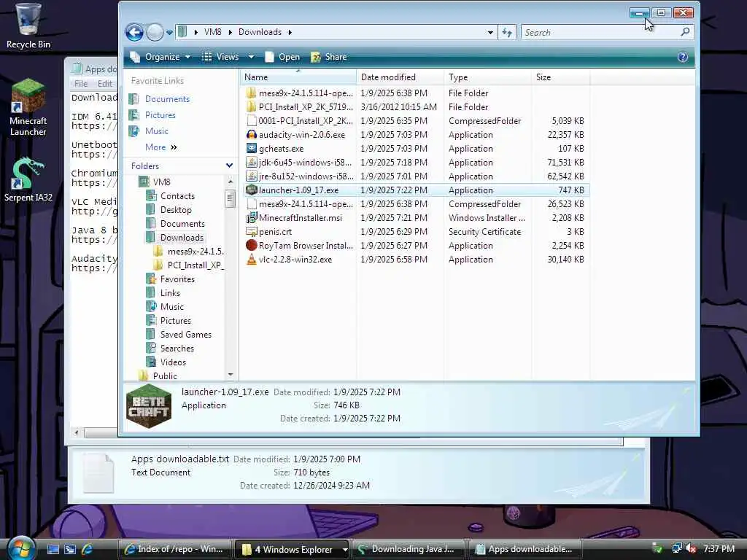The width and height of the screenshot is (747, 560).
Task: Click the taskbar clock showing 7:37 PM
Action: tap(719, 549)
